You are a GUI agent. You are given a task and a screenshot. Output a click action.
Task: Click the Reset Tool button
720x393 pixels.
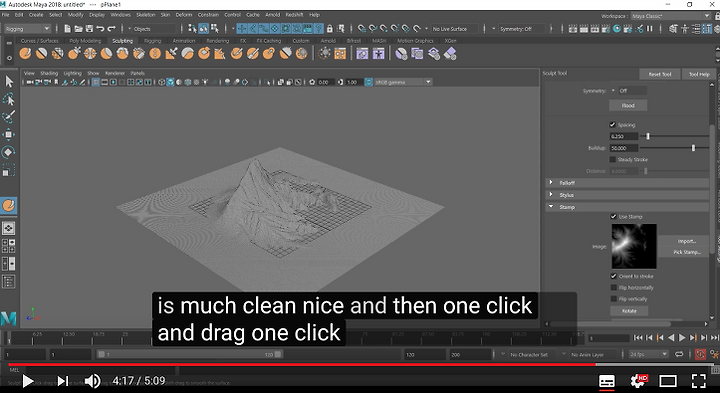pos(659,74)
